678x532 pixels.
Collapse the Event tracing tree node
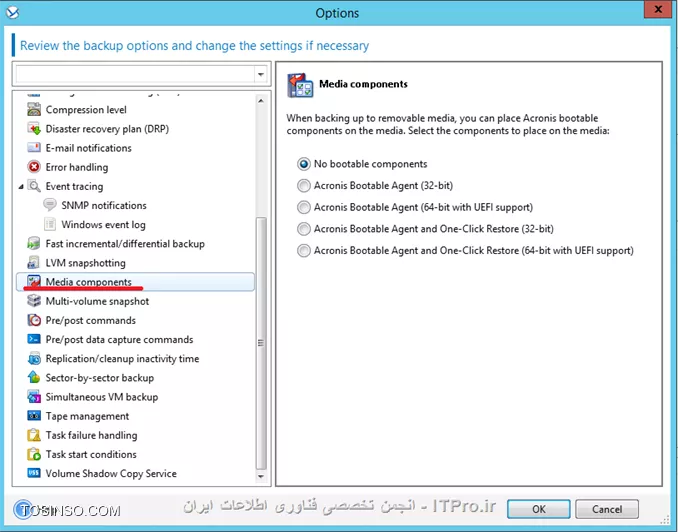pos(21,186)
